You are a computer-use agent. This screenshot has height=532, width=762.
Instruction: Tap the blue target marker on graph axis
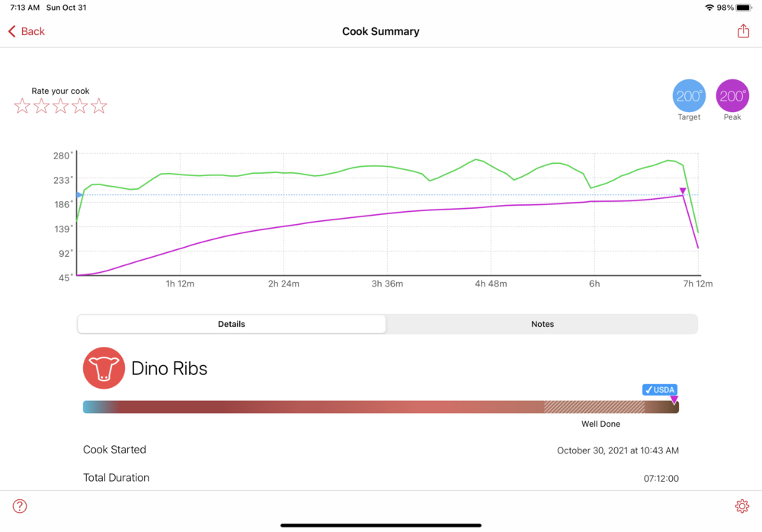tap(79, 195)
